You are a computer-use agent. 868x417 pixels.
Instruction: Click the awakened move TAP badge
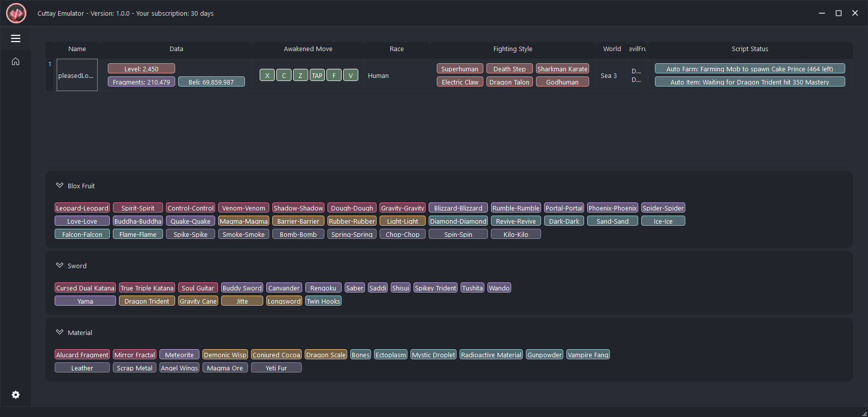click(317, 75)
